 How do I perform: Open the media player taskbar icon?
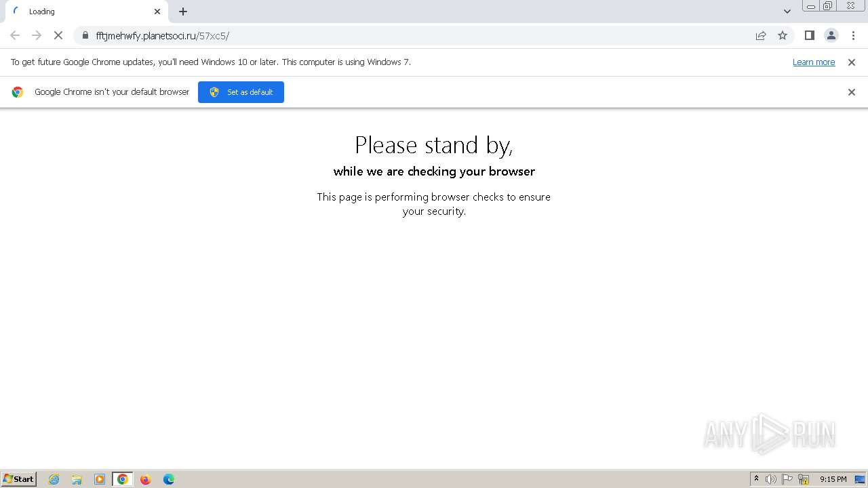100,479
